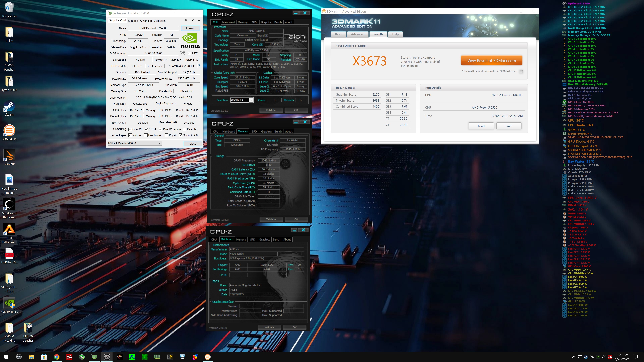
Task: Open the GPU-Z hamburger menu icon
Action: (199, 20)
